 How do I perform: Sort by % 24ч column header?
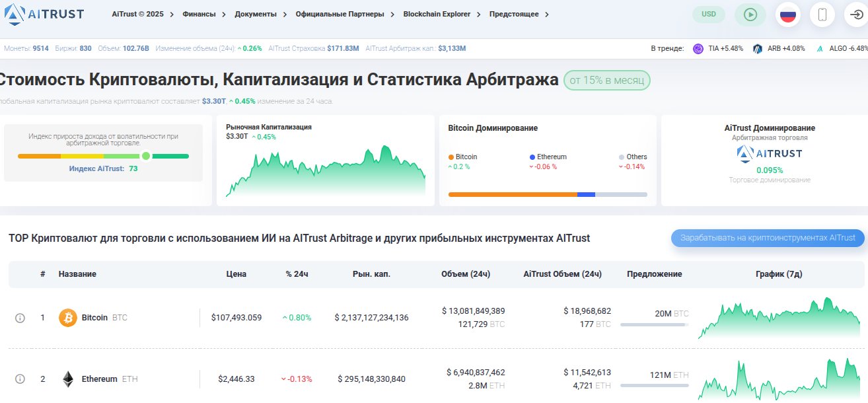pyautogui.click(x=297, y=274)
